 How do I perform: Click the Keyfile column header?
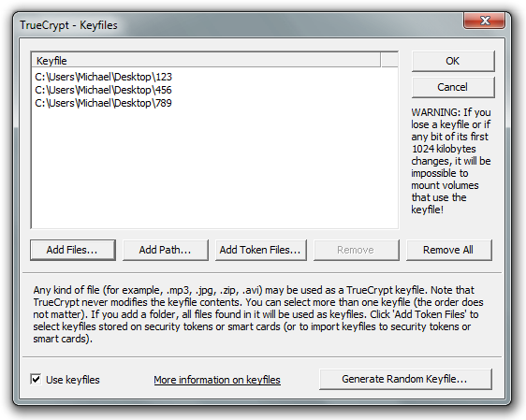point(206,61)
